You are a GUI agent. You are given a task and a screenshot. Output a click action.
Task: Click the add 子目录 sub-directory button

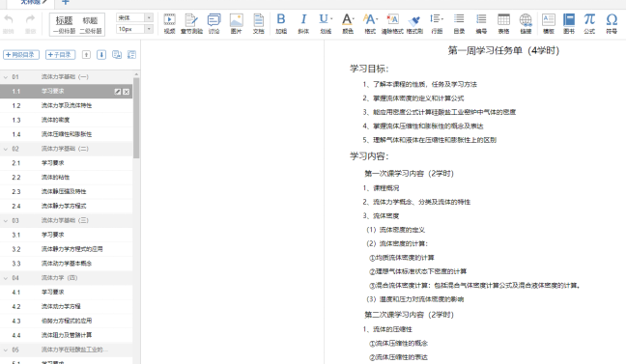60,55
